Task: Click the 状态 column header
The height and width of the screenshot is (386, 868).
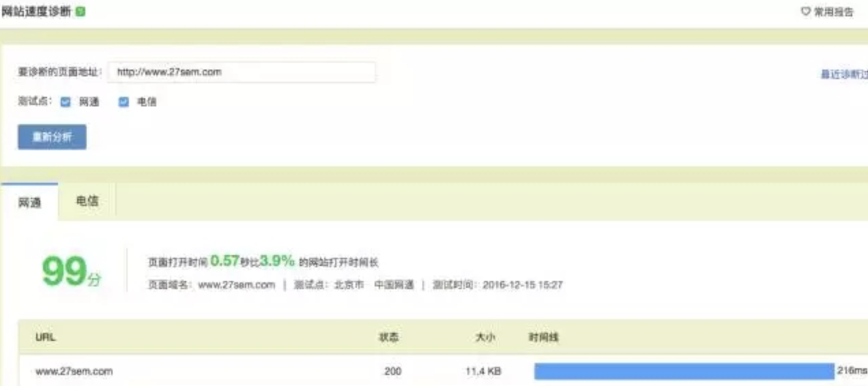Action: pyautogui.click(x=389, y=337)
